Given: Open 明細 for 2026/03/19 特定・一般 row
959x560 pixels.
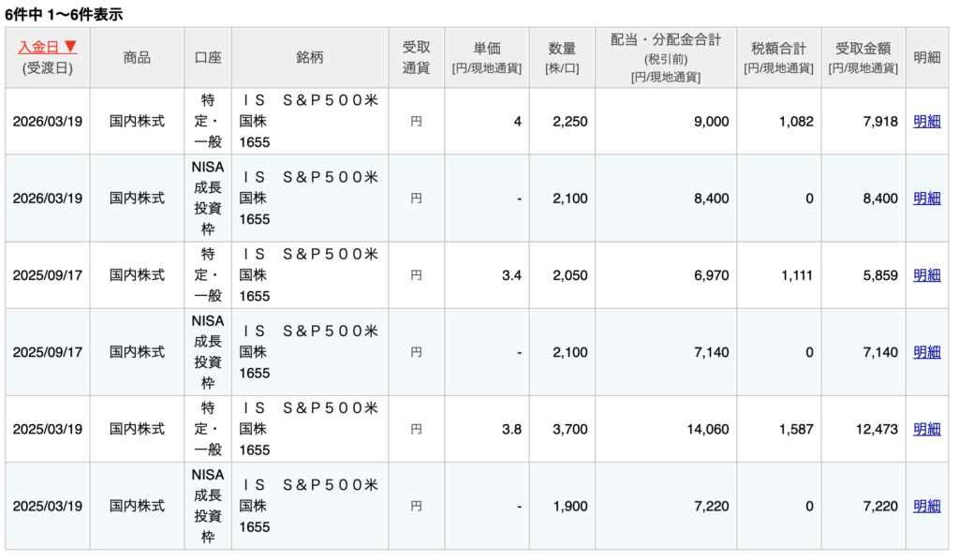Looking at the screenshot, I should click(x=926, y=122).
